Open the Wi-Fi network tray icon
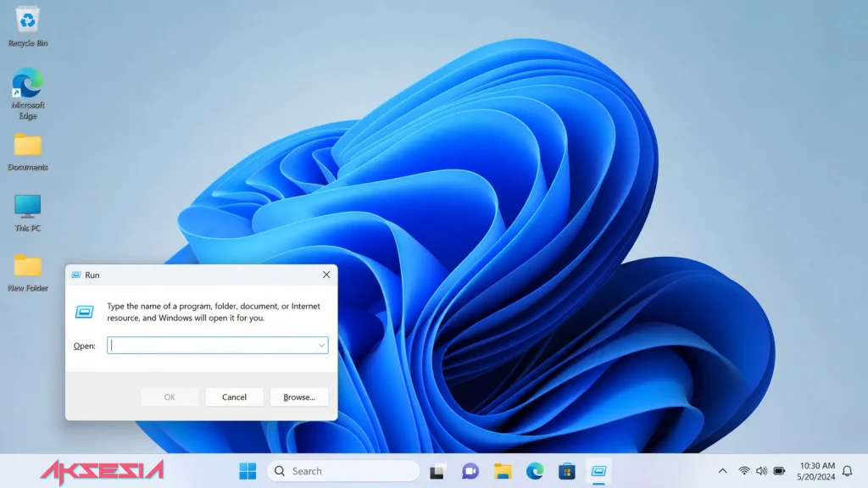The width and height of the screenshot is (868, 488). [744, 471]
